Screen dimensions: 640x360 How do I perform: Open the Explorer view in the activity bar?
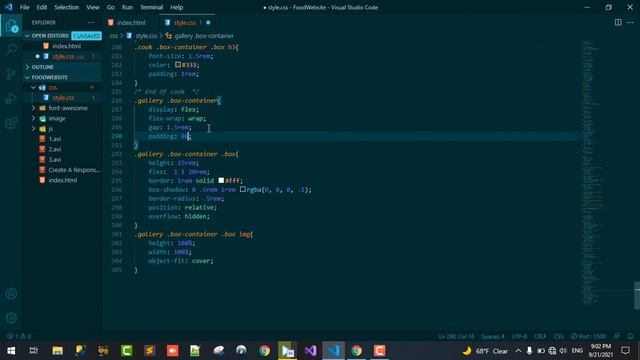pos(11,26)
